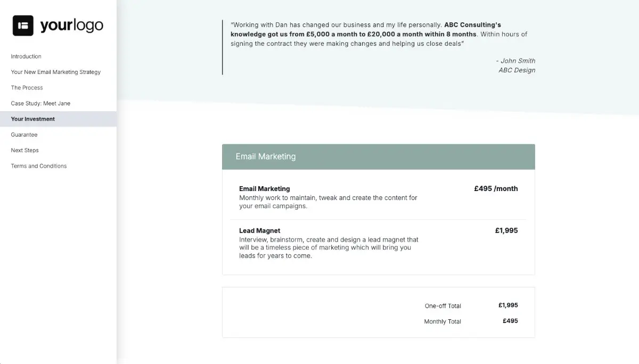Open the Case Study: Meet Jane section
This screenshot has width=639, height=364.
click(x=39, y=103)
